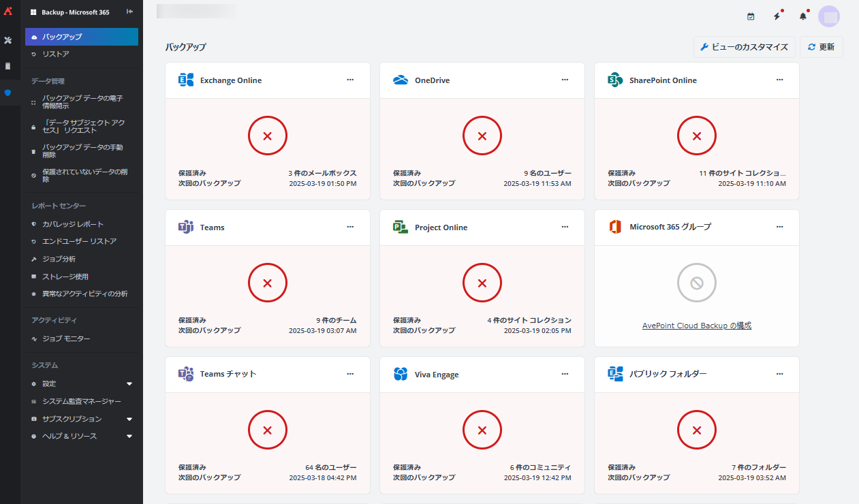Image resolution: width=859 pixels, height=504 pixels.
Task: Click the AvePoint logo icon
Action: [8, 10]
